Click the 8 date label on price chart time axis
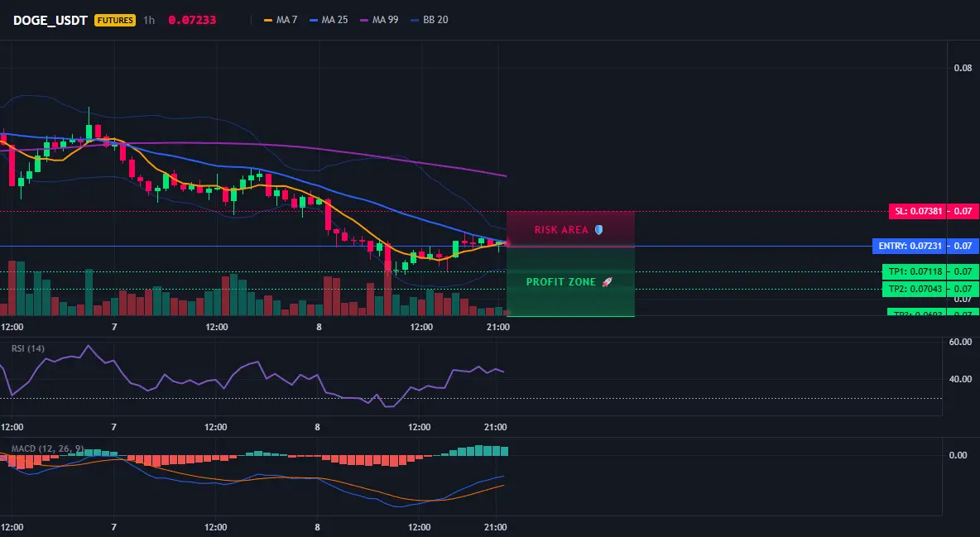980x537 pixels. coord(319,327)
